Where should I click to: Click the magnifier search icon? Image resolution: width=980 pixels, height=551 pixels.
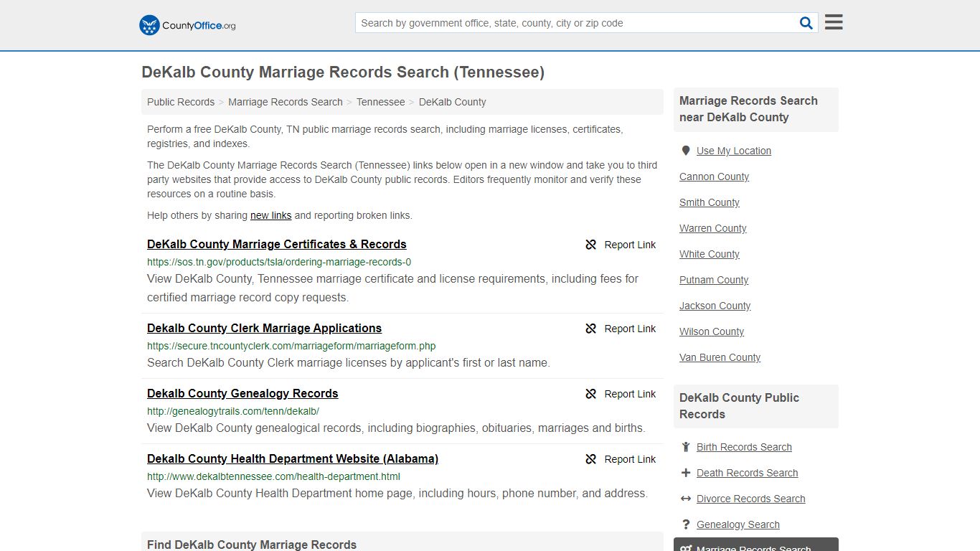806,23
